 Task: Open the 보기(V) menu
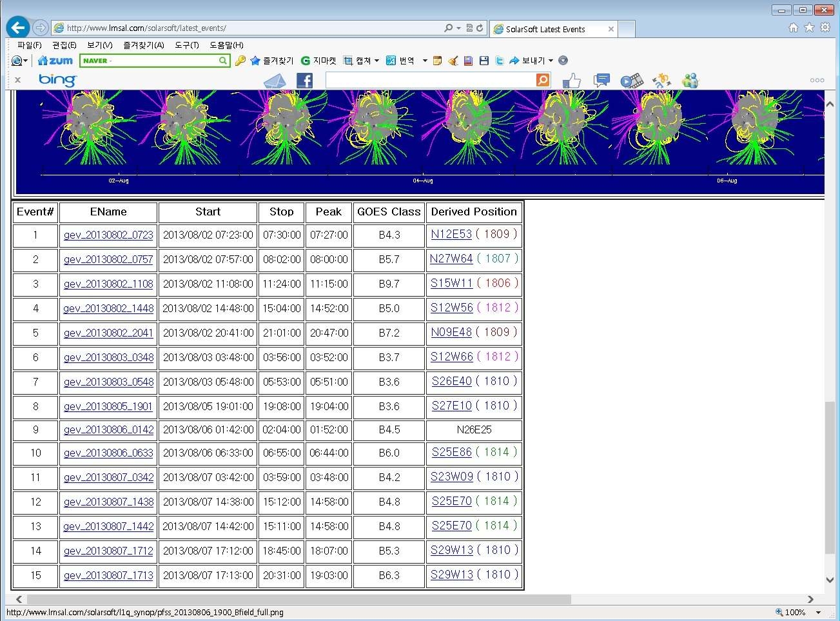click(99, 45)
